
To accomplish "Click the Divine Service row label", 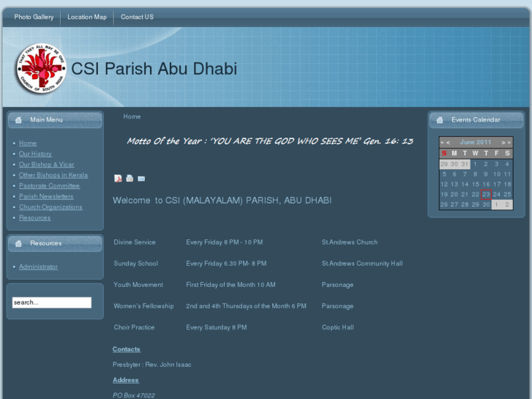I will click(x=135, y=242).
